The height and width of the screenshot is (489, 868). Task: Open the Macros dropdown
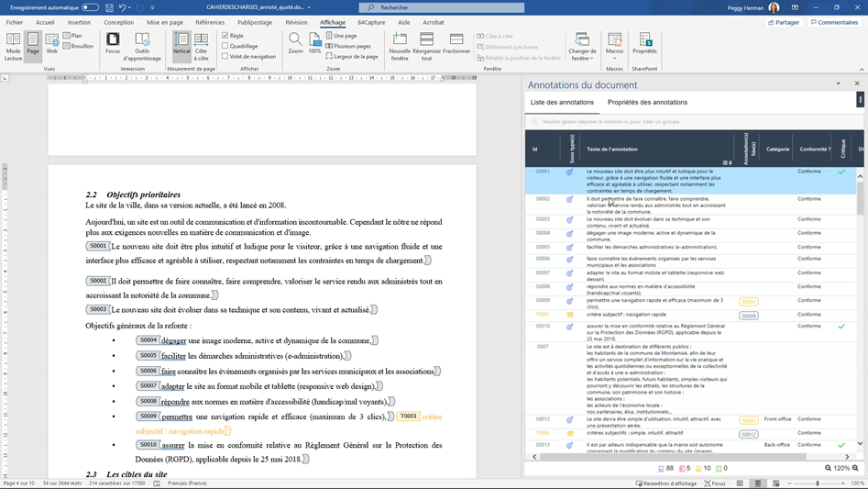[614, 47]
